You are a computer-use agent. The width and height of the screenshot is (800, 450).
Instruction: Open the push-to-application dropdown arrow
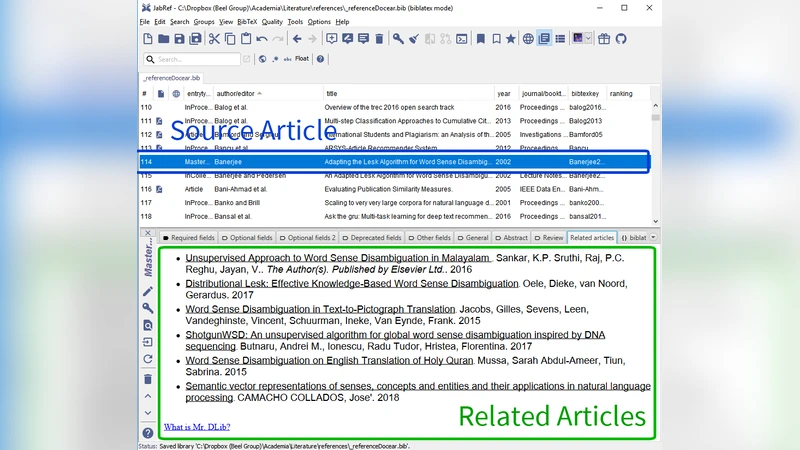[589, 39]
